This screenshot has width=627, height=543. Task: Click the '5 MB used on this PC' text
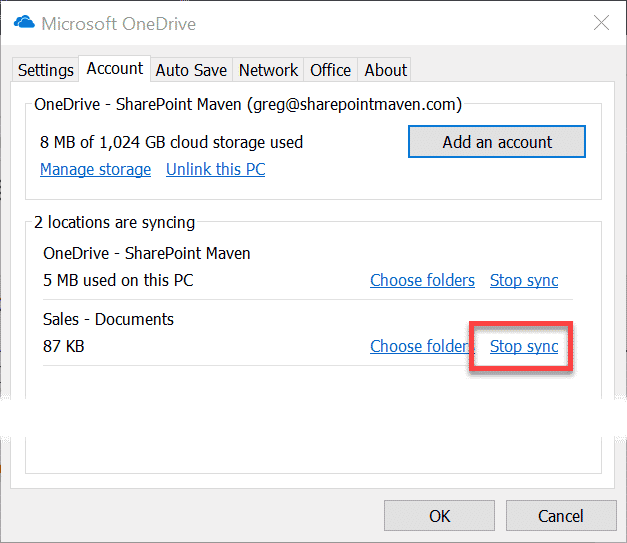coord(118,280)
